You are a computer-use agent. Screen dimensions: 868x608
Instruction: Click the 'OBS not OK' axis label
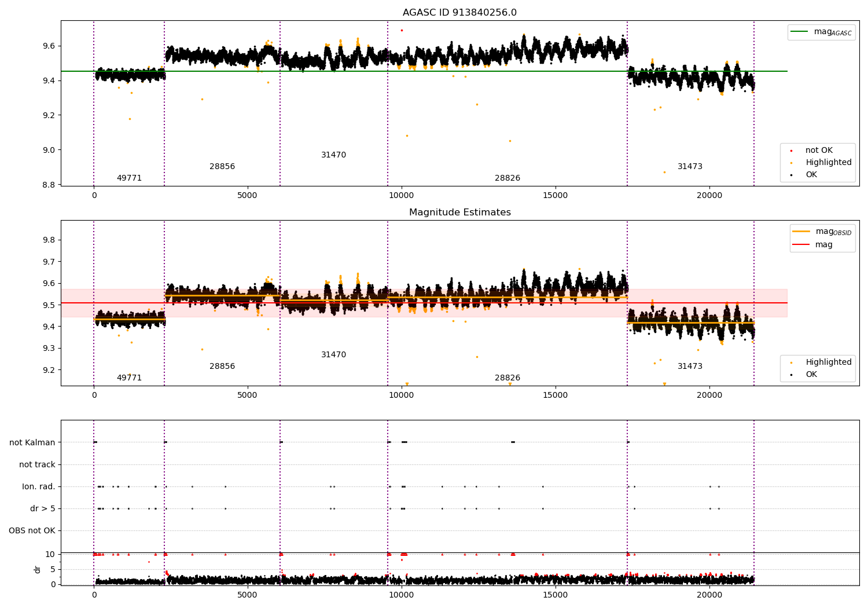[32, 531]
